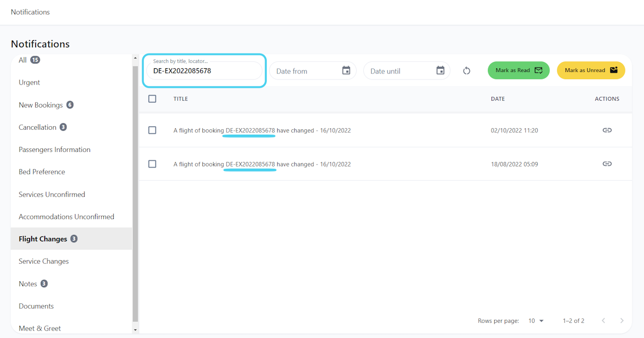Open calendar picker in Date from field

pyautogui.click(x=346, y=70)
